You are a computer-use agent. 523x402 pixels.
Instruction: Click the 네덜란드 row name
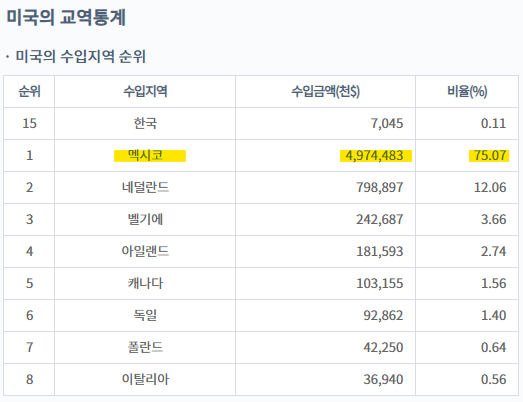(x=145, y=187)
